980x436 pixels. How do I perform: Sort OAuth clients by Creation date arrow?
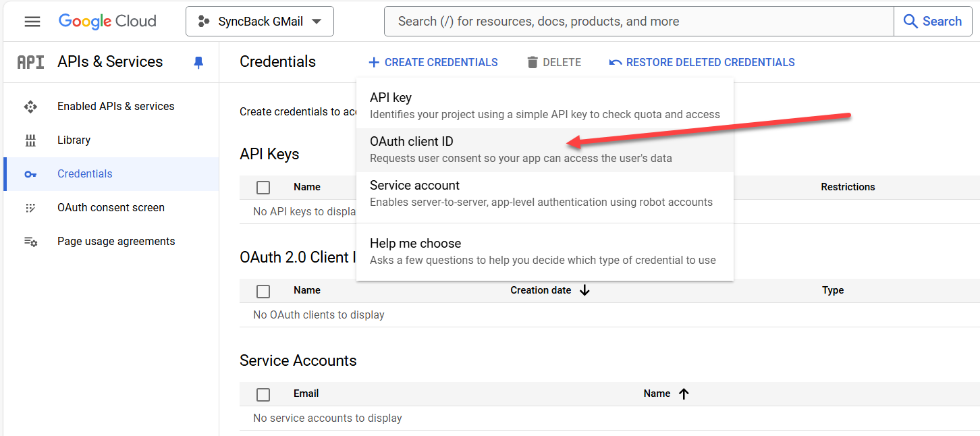tap(584, 290)
